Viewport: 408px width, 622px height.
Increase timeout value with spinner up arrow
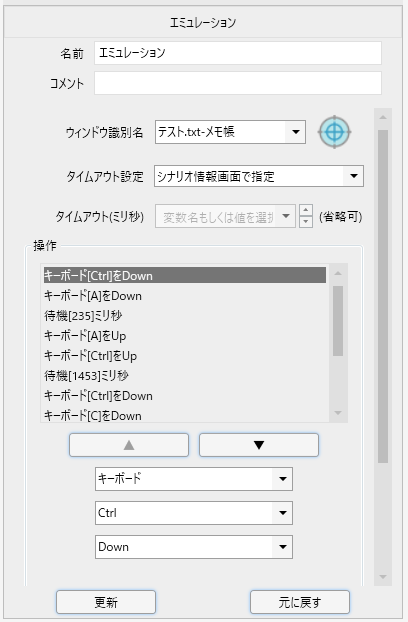[x=305, y=210]
